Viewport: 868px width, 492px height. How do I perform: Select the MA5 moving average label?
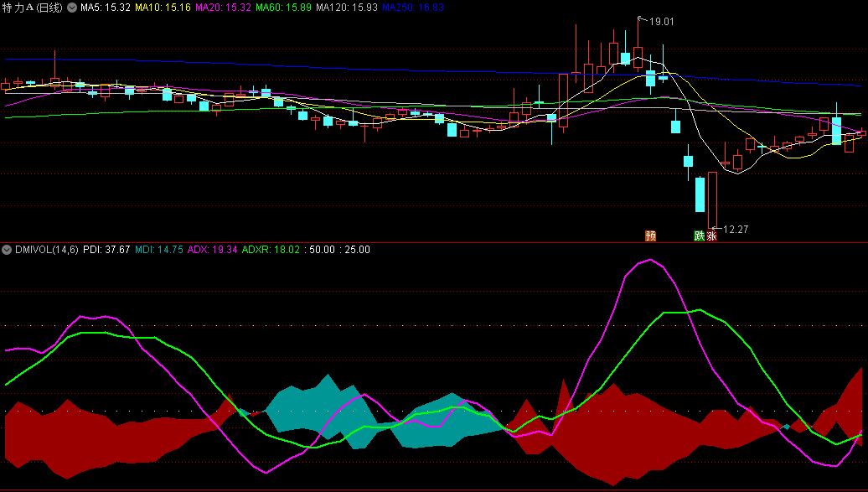point(105,8)
